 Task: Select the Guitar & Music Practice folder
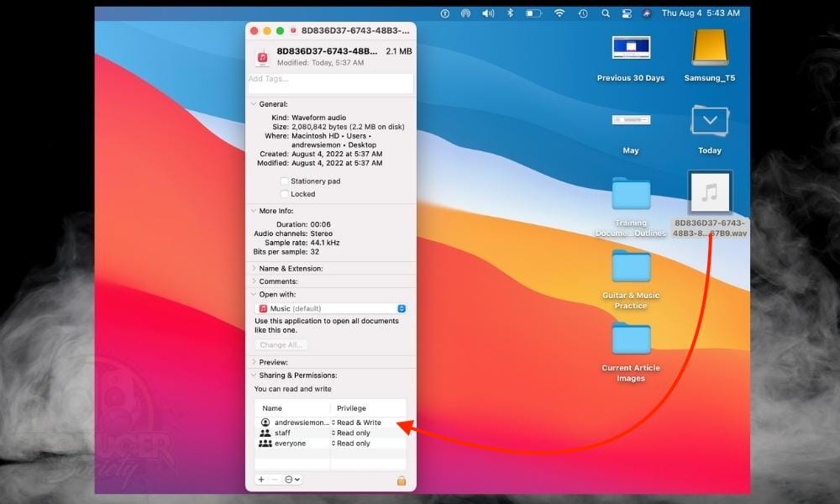[631, 265]
